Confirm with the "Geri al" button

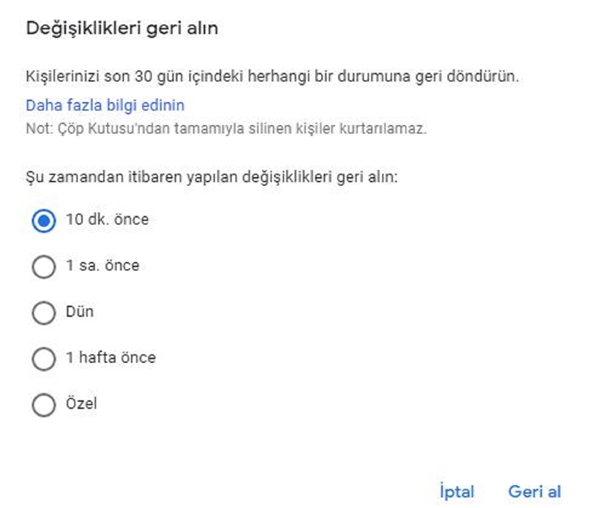coord(534,492)
